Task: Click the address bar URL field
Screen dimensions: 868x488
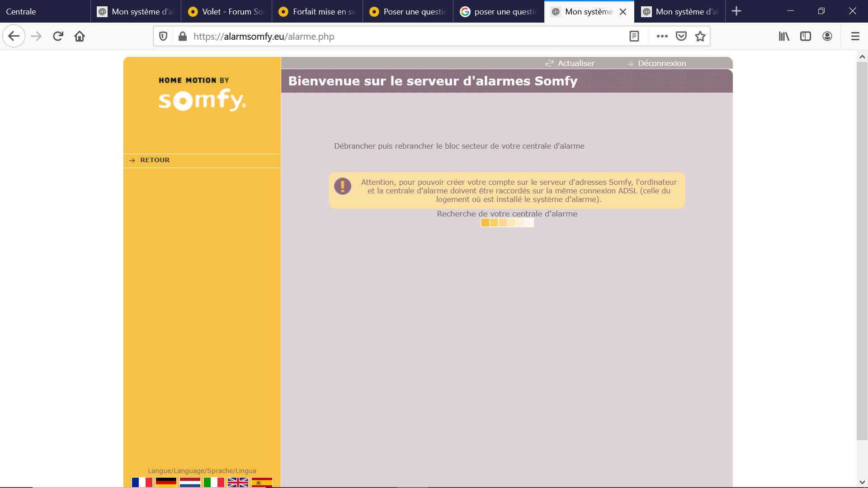Action: coord(407,36)
